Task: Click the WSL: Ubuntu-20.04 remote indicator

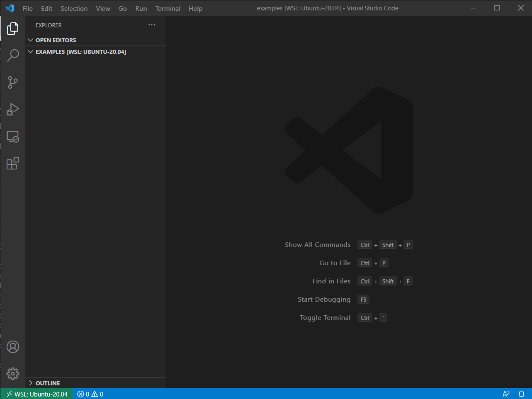Action: coord(37,394)
